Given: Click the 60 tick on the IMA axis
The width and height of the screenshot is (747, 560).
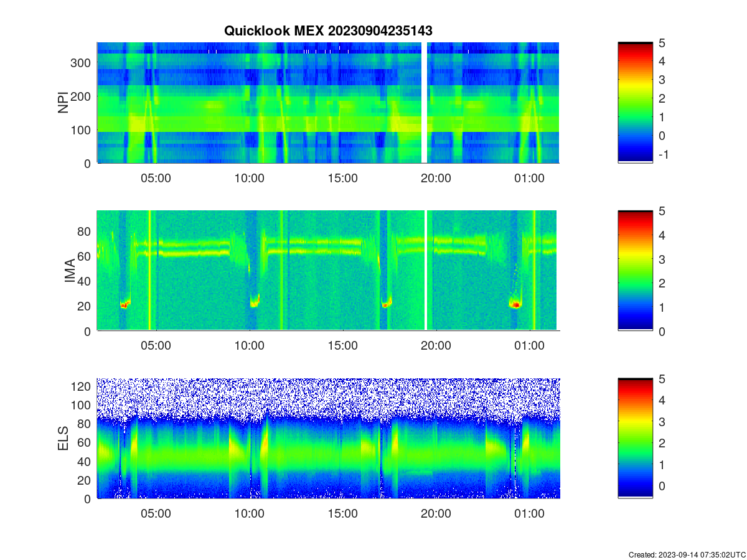Looking at the screenshot, I should coord(85,256).
